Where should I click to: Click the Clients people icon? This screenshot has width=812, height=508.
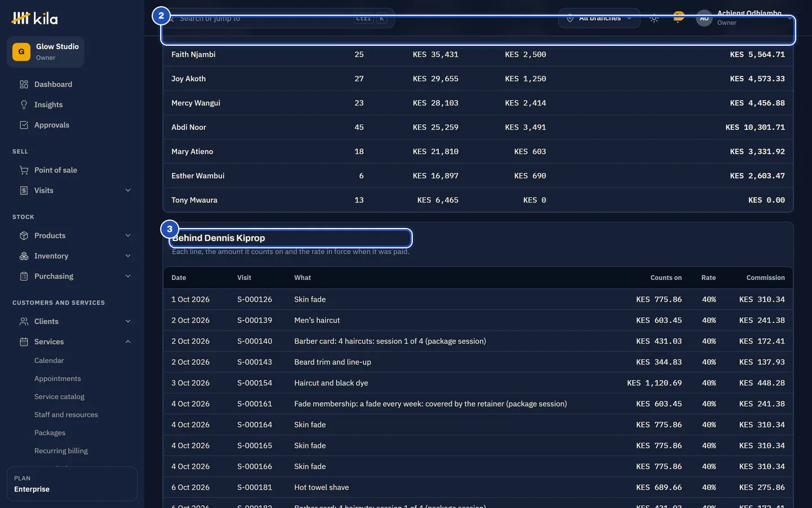coord(24,322)
